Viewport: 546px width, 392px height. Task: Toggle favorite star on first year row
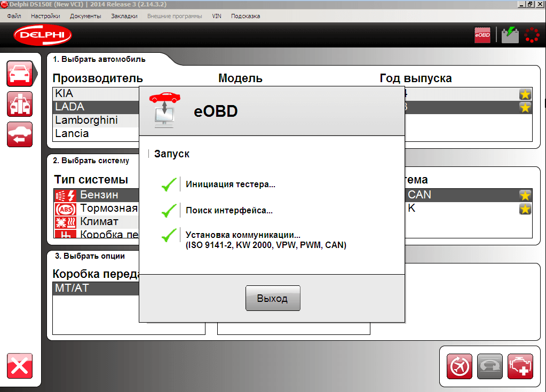[525, 94]
